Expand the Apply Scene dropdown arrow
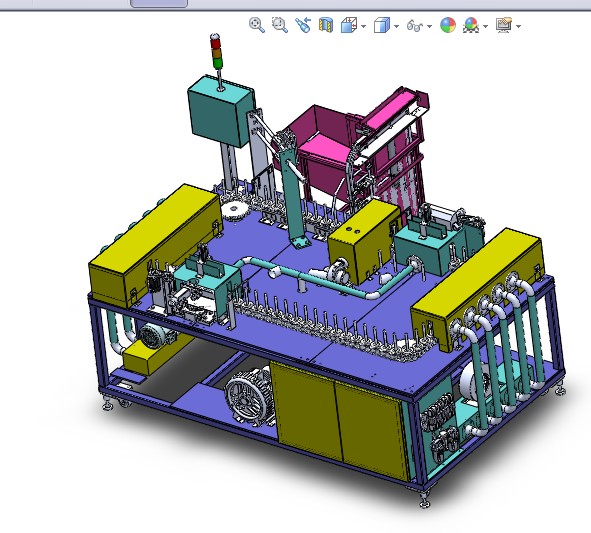 tap(485, 26)
